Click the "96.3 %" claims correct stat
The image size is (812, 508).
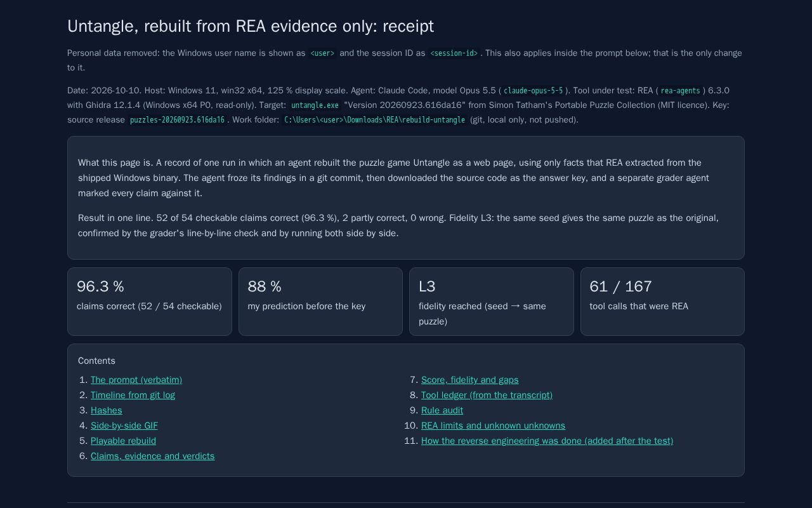[100, 286]
